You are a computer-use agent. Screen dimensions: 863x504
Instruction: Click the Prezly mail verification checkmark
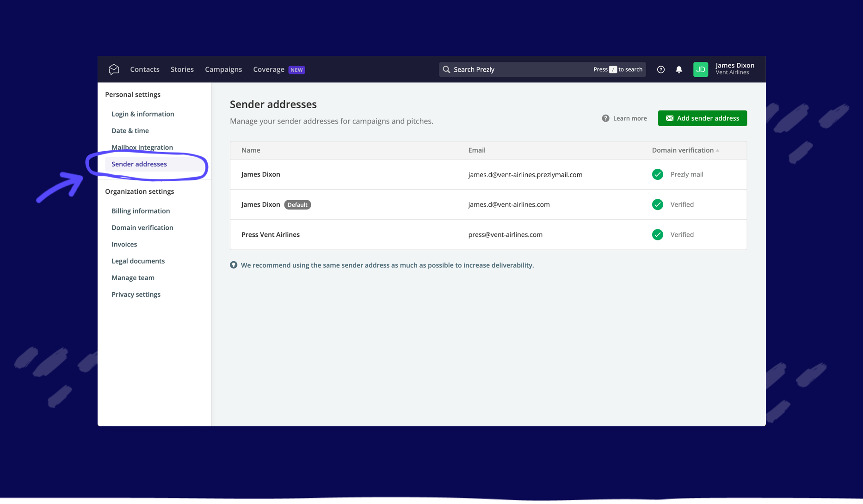(657, 174)
